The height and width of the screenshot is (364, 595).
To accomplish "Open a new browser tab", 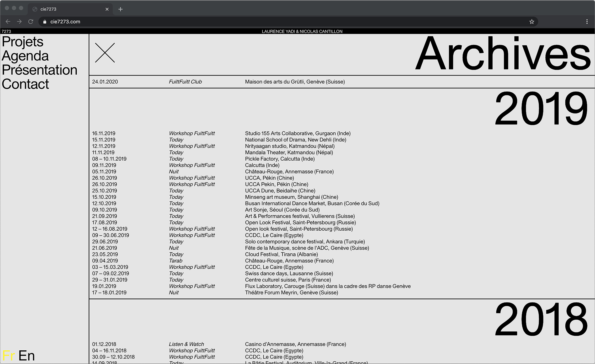I will click(x=120, y=9).
